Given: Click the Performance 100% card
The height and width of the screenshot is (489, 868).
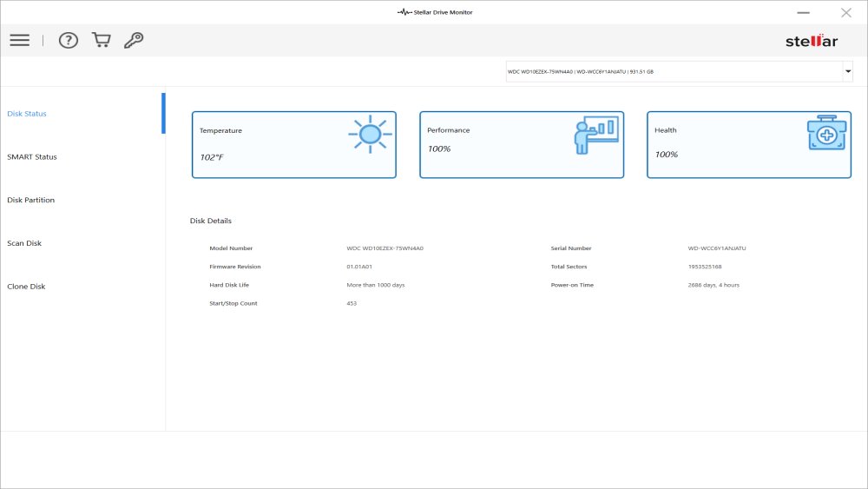Looking at the screenshot, I should click(522, 144).
